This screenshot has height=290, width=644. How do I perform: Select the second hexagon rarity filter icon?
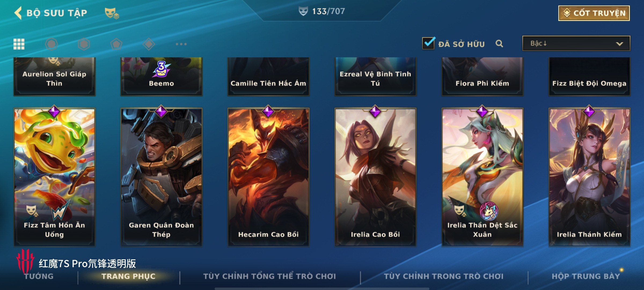point(84,44)
